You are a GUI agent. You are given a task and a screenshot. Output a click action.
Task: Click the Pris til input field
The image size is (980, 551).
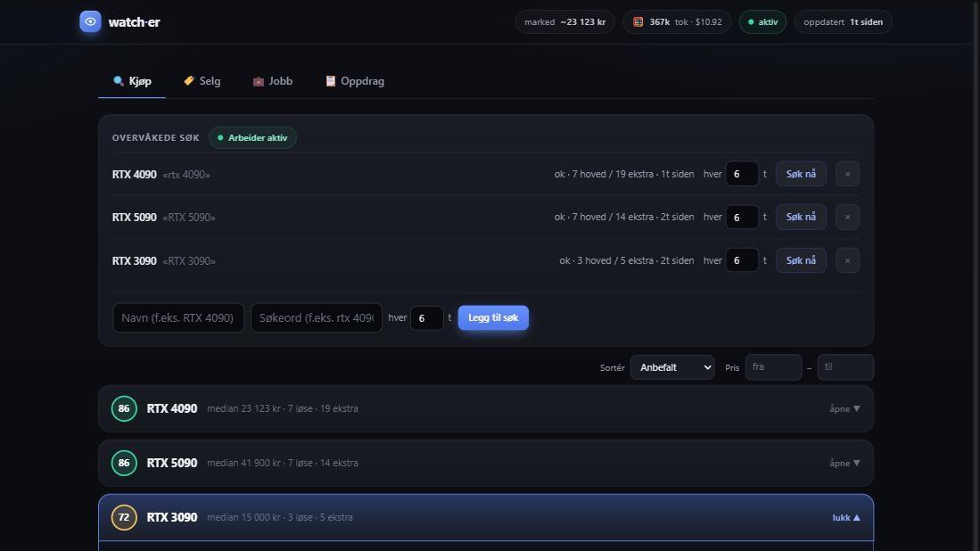(845, 367)
